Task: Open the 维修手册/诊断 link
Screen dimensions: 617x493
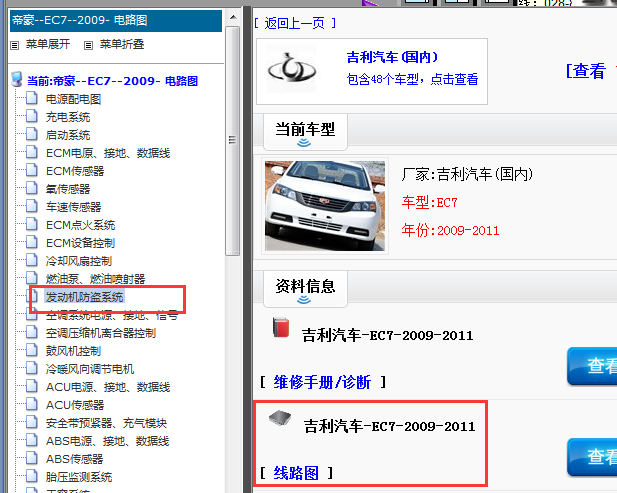Action: (x=322, y=382)
